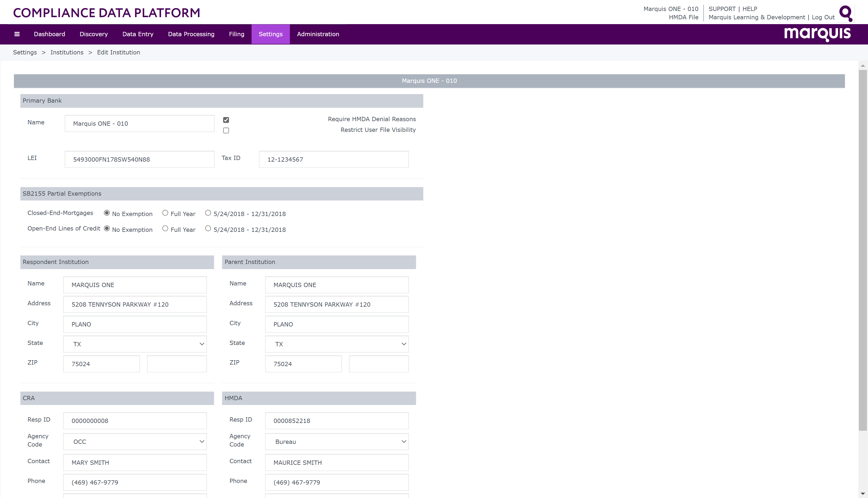Click Settings in the breadcrumb
Viewport: 868px width, 498px height.
[25, 52]
